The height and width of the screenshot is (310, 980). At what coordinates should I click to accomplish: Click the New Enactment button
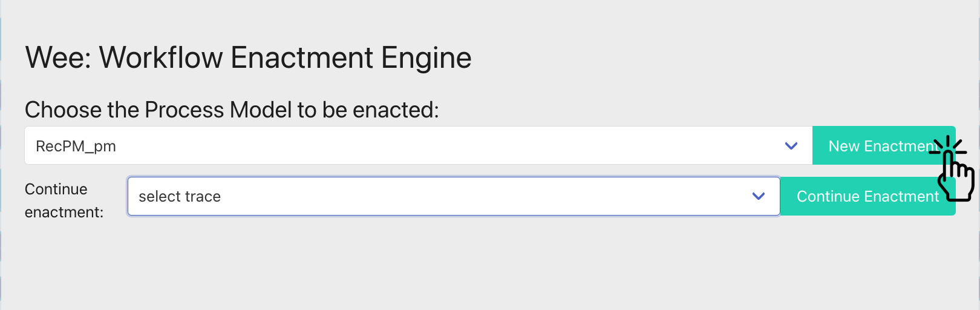pos(883,145)
